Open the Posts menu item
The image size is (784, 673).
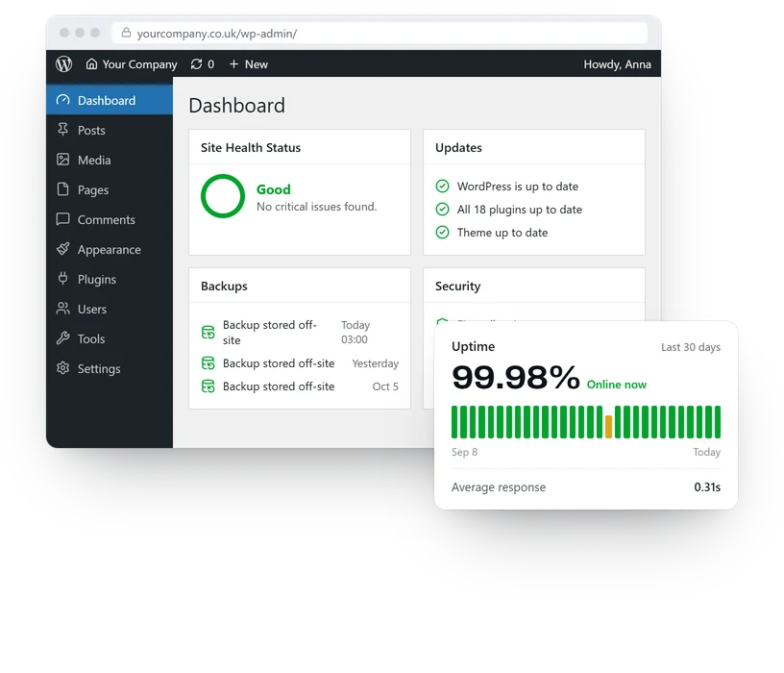110,130
